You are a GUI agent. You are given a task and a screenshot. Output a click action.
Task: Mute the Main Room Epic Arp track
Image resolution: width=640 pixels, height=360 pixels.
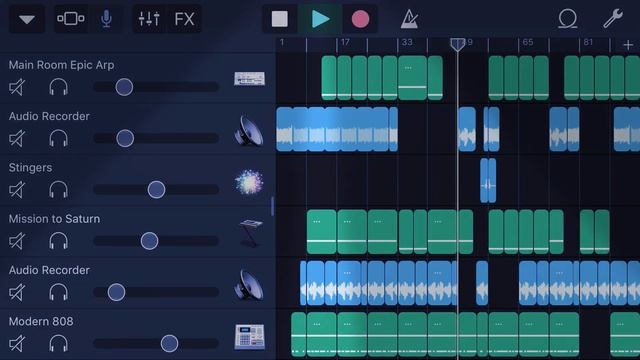point(17,87)
